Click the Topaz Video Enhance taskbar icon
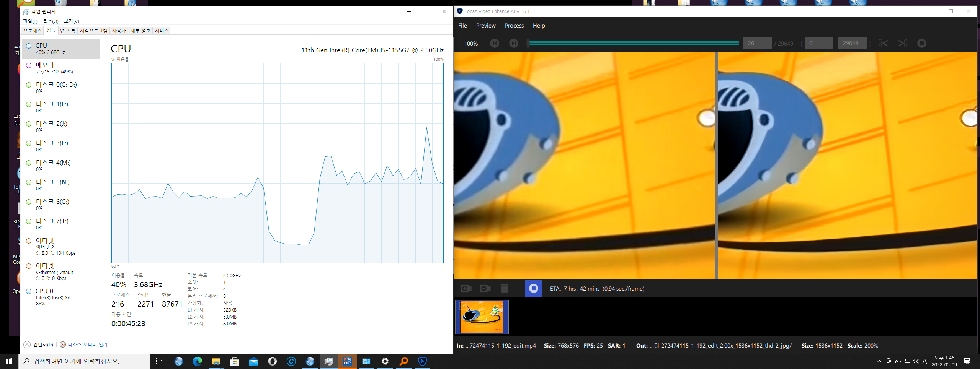The height and width of the screenshot is (369, 980). click(x=422, y=361)
